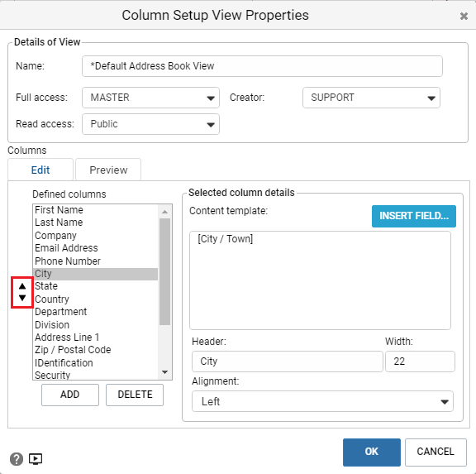The width and height of the screenshot is (476, 474).
Task: Switch to the Preview tab
Action: tap(108, 170)
